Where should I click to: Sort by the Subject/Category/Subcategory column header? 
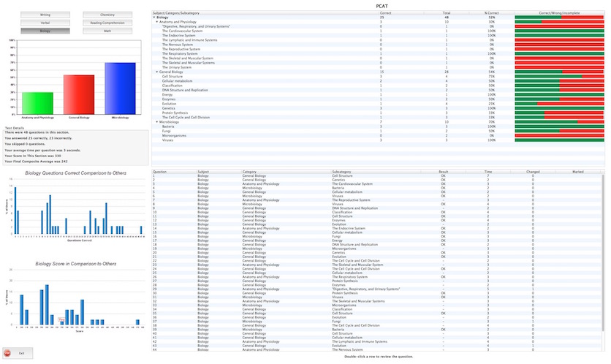[x=265, y=13]
